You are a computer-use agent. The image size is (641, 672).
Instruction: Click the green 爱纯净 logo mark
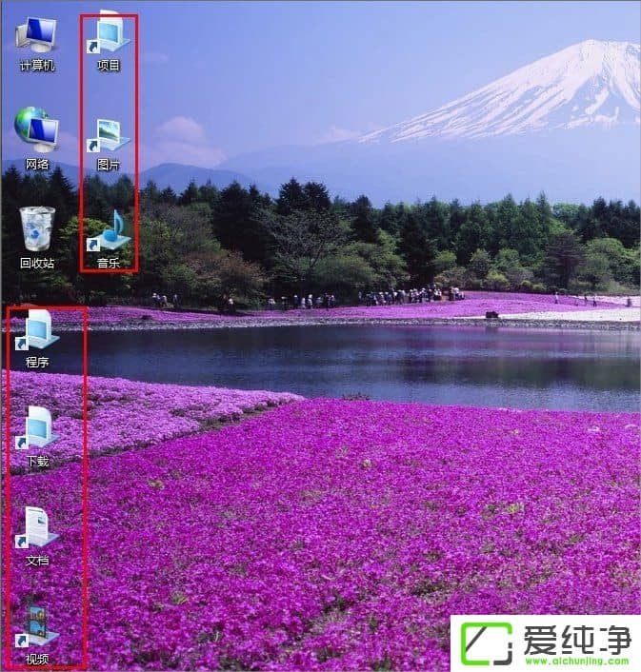(x=486, y=642)
